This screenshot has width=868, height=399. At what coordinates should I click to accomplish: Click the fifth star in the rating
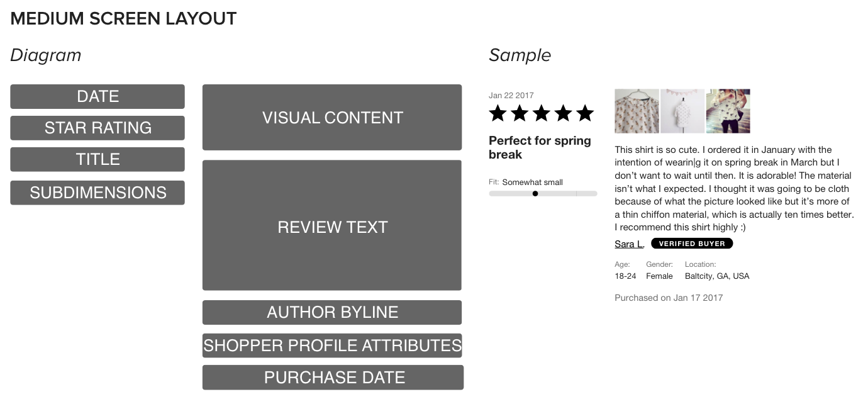coord(585,113)
